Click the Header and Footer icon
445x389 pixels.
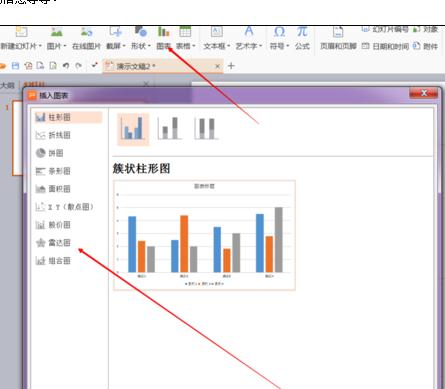click(x=338, y=32)
